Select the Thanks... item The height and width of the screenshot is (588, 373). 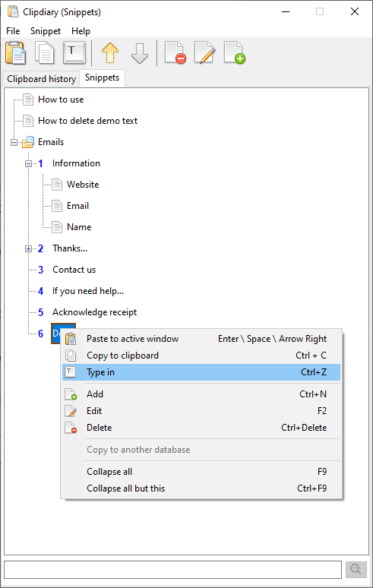70,248
